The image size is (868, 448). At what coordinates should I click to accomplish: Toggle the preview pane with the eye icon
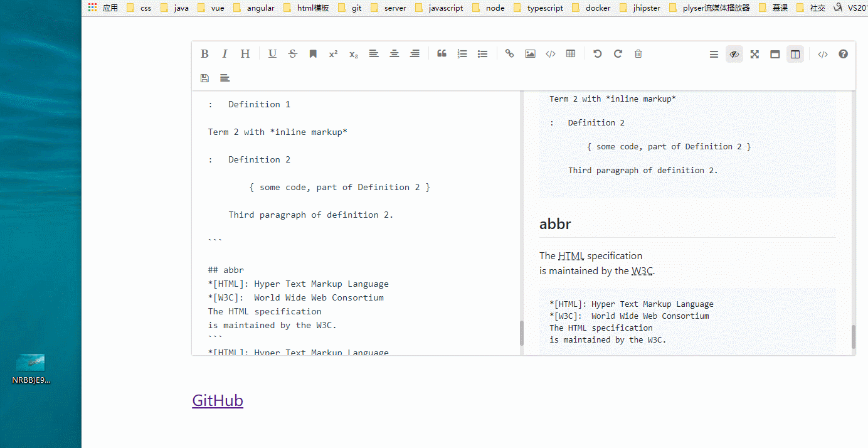point(734,55)
